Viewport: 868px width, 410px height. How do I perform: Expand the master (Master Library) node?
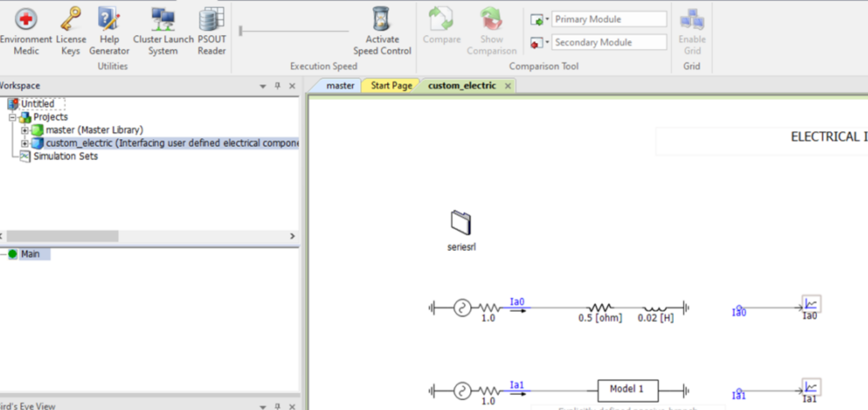point(25,130)
